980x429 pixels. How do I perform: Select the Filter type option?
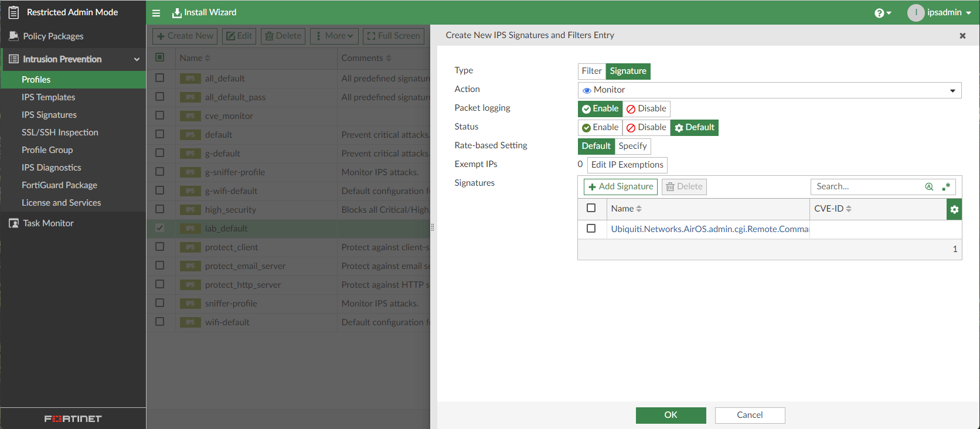point(591,71)
